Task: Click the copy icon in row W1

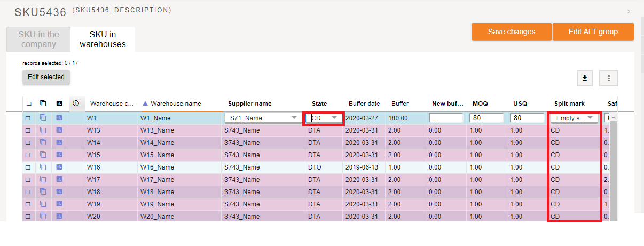Action: [43, 118]
